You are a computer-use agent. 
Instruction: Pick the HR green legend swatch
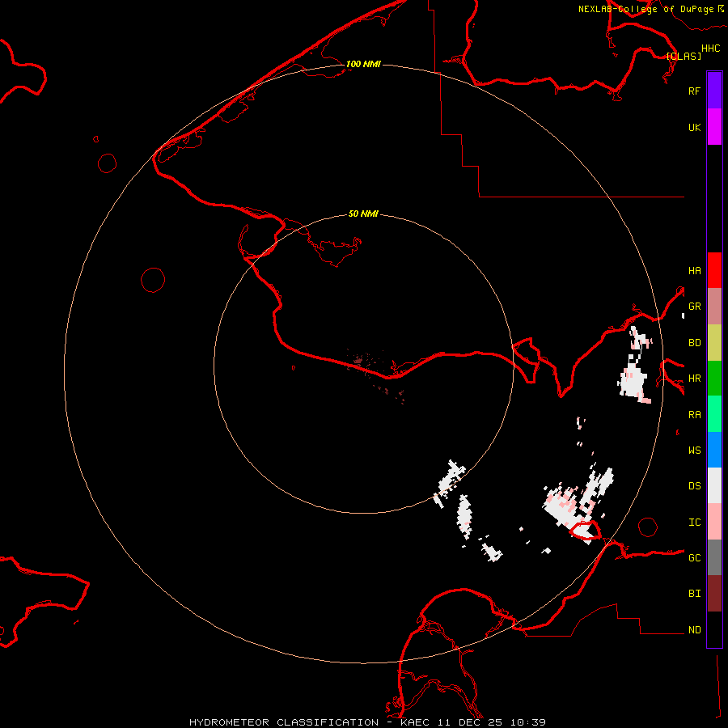coord(714,379)
